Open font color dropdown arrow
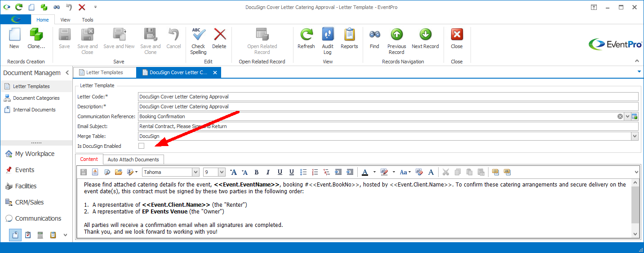The height and width of the screenshot is (253, 644). [374, 172]
